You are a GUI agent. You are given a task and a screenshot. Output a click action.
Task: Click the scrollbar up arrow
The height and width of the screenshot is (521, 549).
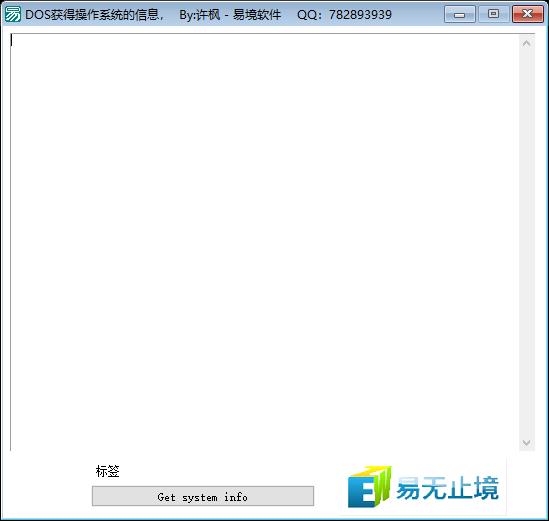coord(526,43)
